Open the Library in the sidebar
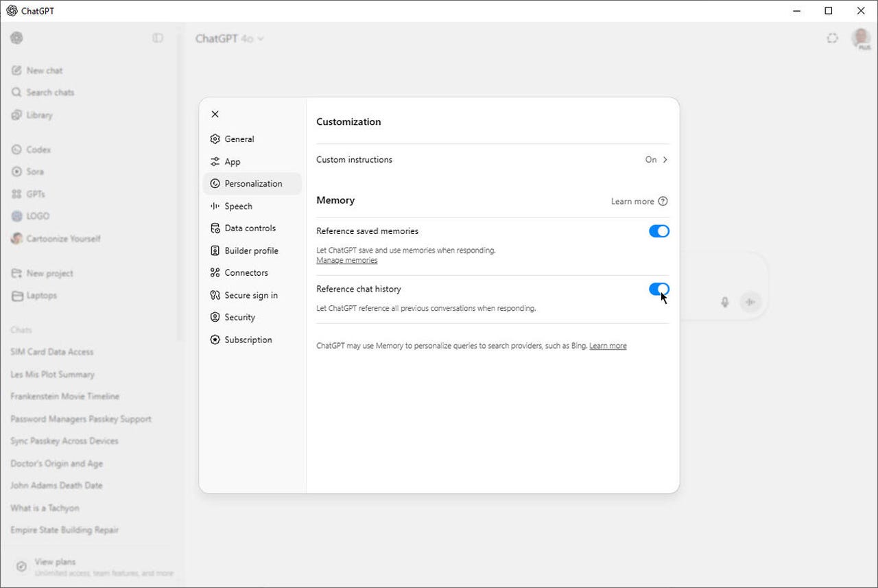The image size is (878, 588). [40, 115]
